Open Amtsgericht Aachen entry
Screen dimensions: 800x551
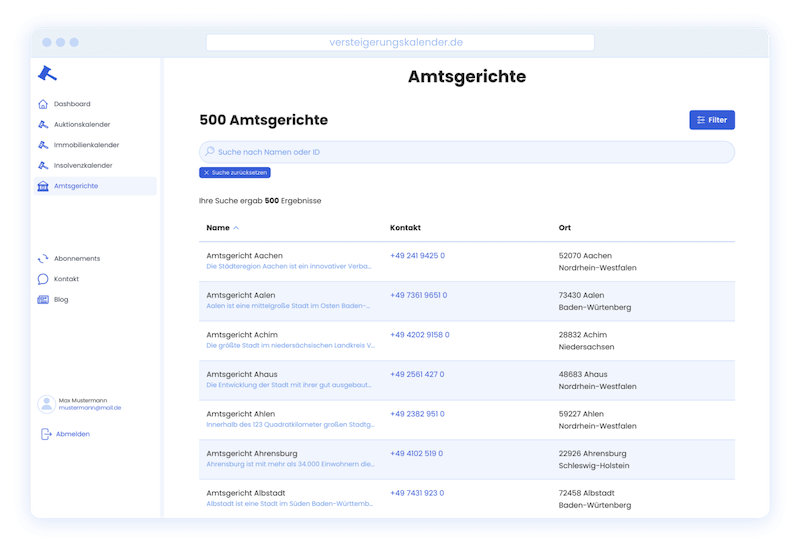point(244,256)
